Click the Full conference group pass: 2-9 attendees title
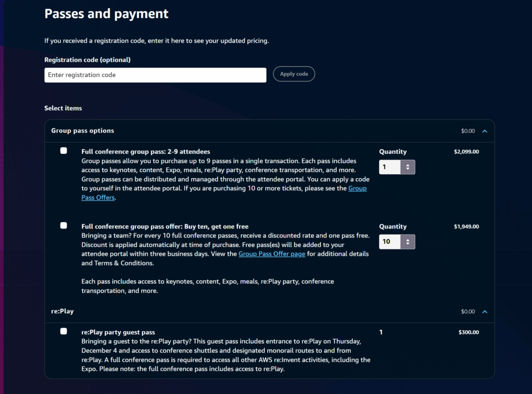The width and height of the screenshot is (532, 394). [x=145, y=152]
